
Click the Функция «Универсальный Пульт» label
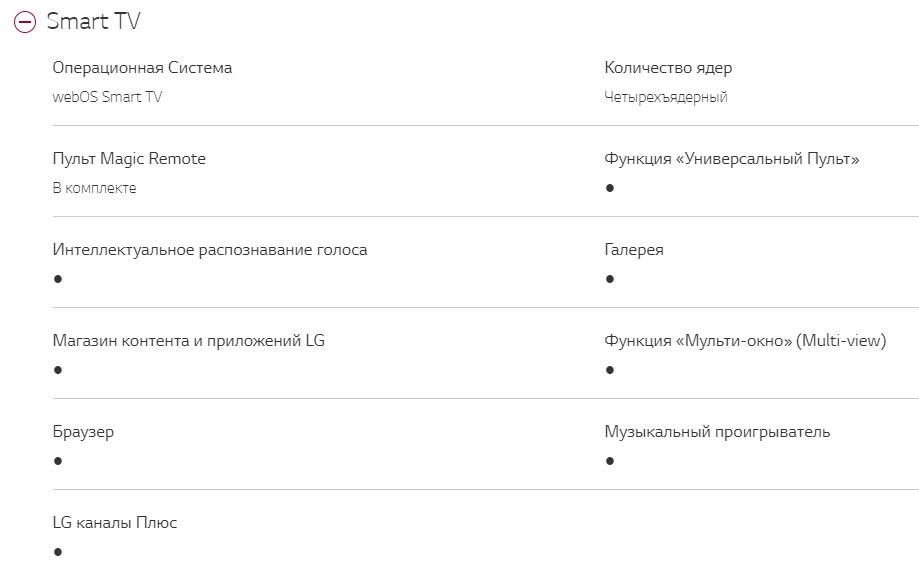(x=732, y=159)
